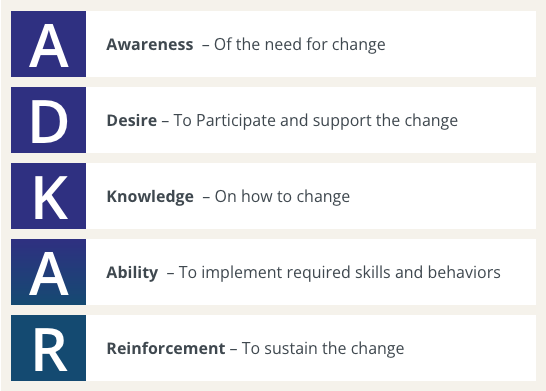This screenshot has height=391, width=546.
Task: Click the 'K' letter tile
Action: (48, 196)
